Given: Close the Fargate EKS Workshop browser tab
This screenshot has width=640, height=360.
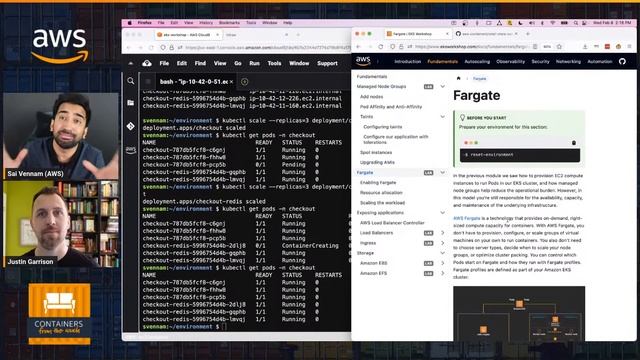Looking at the screenshot, I should tap(447, 34).
